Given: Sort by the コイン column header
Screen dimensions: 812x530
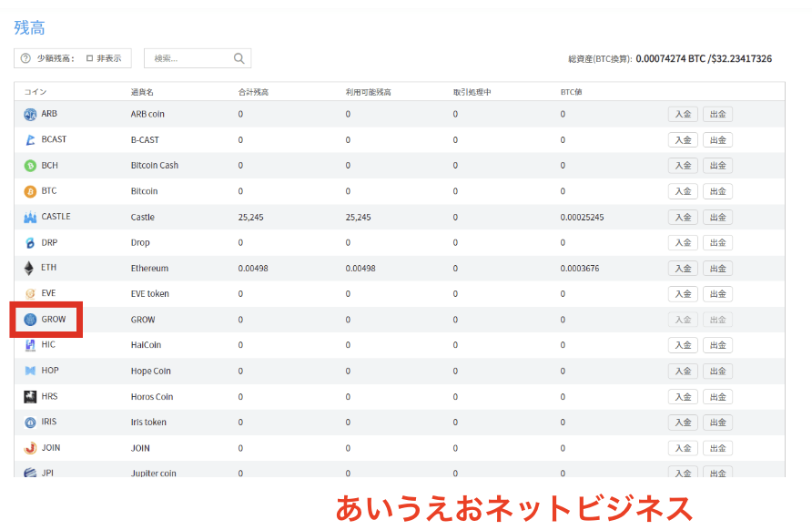Looking at the screenshot, I should click(36, 92).
